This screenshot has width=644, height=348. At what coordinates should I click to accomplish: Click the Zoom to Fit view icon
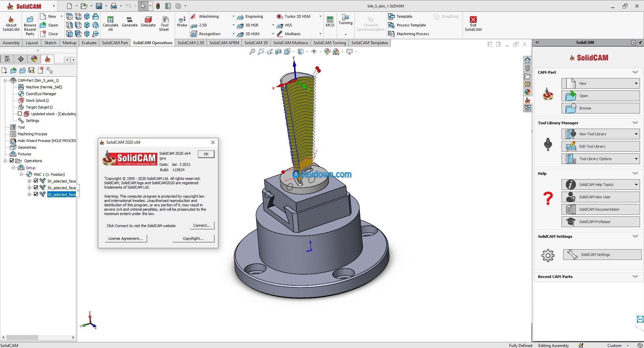tap(252, 52)
